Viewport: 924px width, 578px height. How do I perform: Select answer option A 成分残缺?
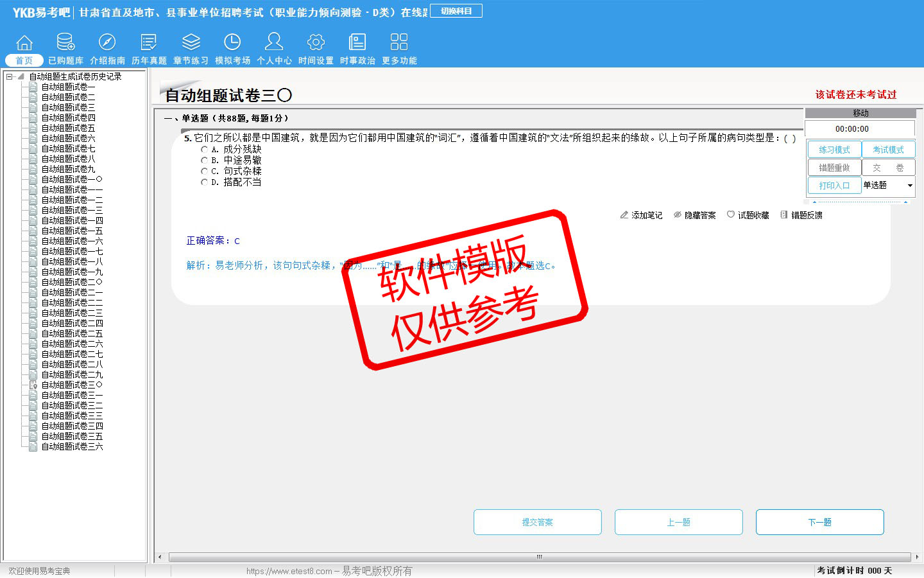point(205,150)
